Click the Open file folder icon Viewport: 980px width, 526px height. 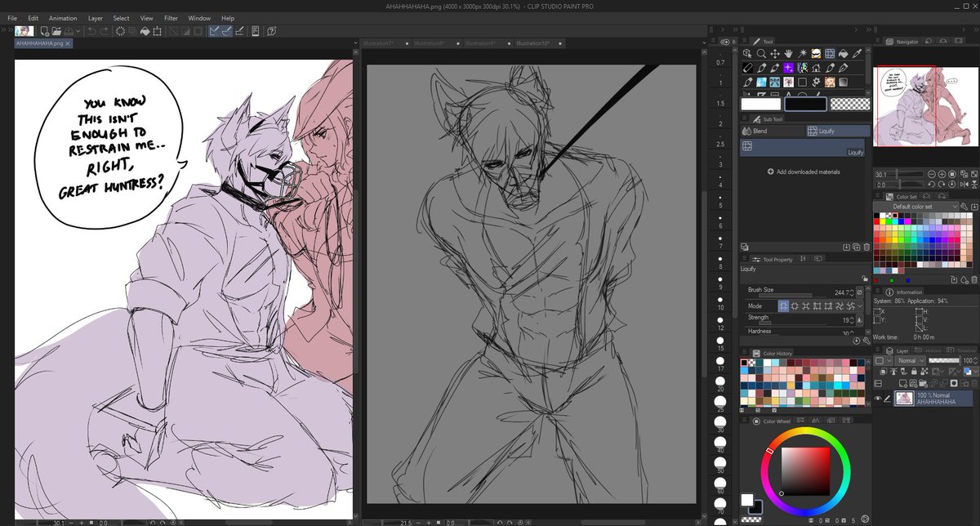click(56, 31)
